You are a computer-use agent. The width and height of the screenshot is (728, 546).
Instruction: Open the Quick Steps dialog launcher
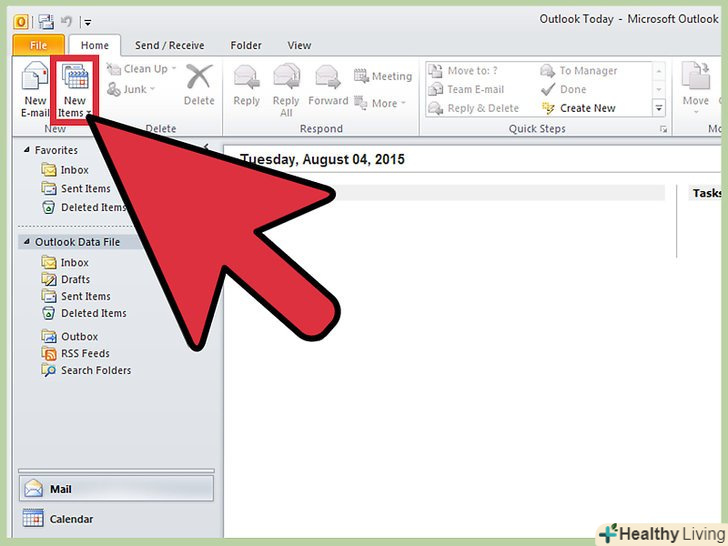pyautogui.click(x=663, y=130)
